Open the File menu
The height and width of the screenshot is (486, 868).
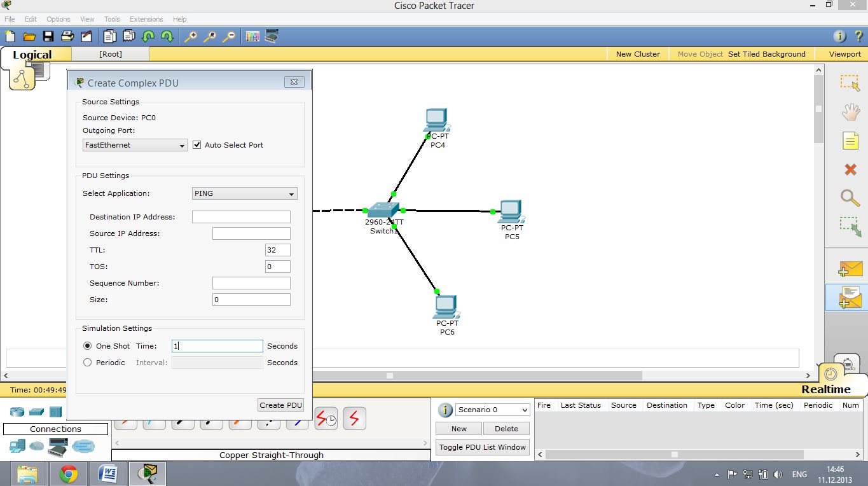click(10, 19)
